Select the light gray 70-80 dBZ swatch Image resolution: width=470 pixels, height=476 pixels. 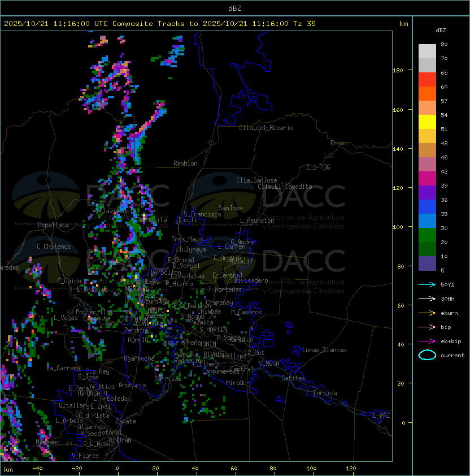[x=427, y=51]
